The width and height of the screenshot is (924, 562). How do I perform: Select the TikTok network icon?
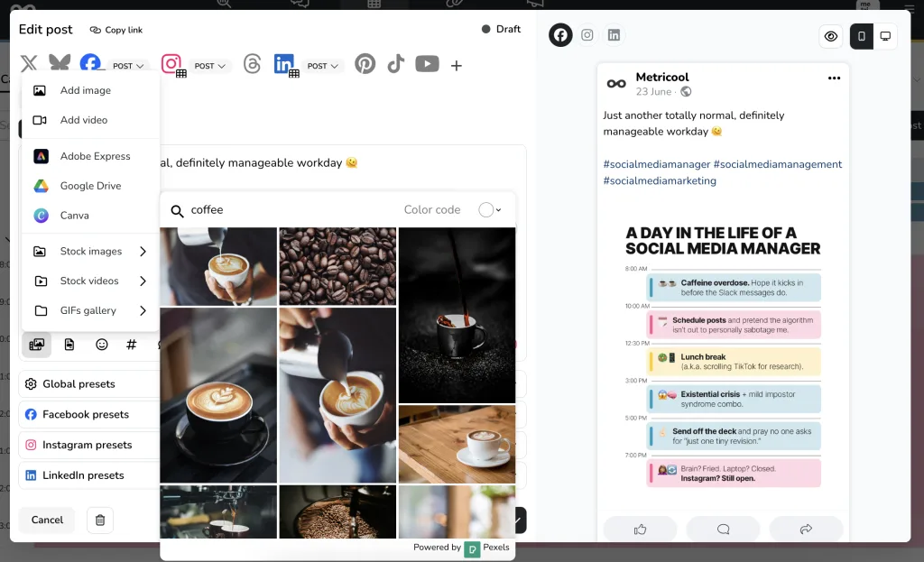395,64
